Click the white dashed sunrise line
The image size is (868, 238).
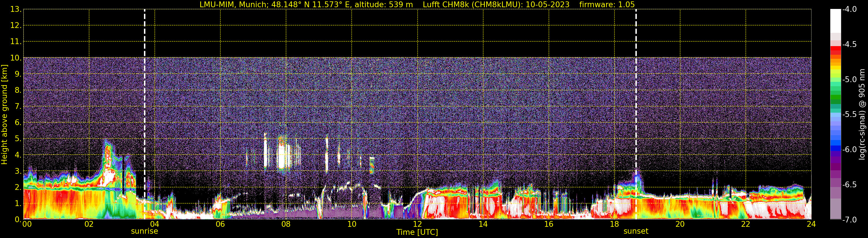(x=145, y=101)
